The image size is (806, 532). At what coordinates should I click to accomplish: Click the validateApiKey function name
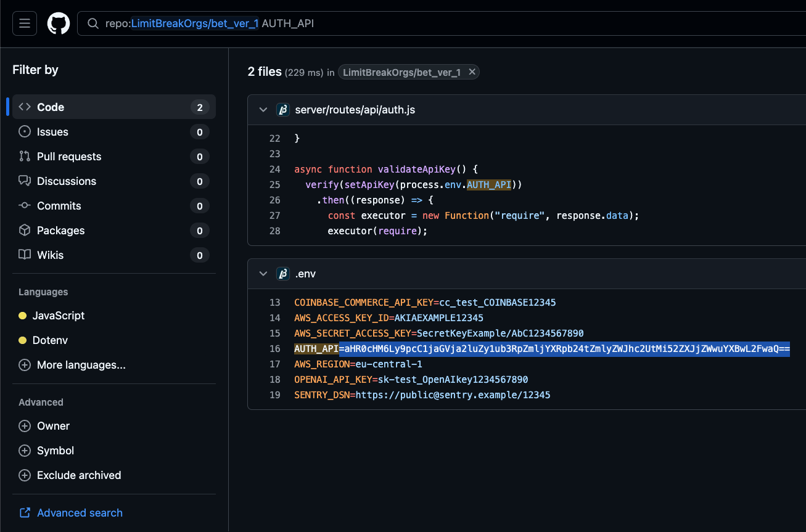click(x=417, y=170)
